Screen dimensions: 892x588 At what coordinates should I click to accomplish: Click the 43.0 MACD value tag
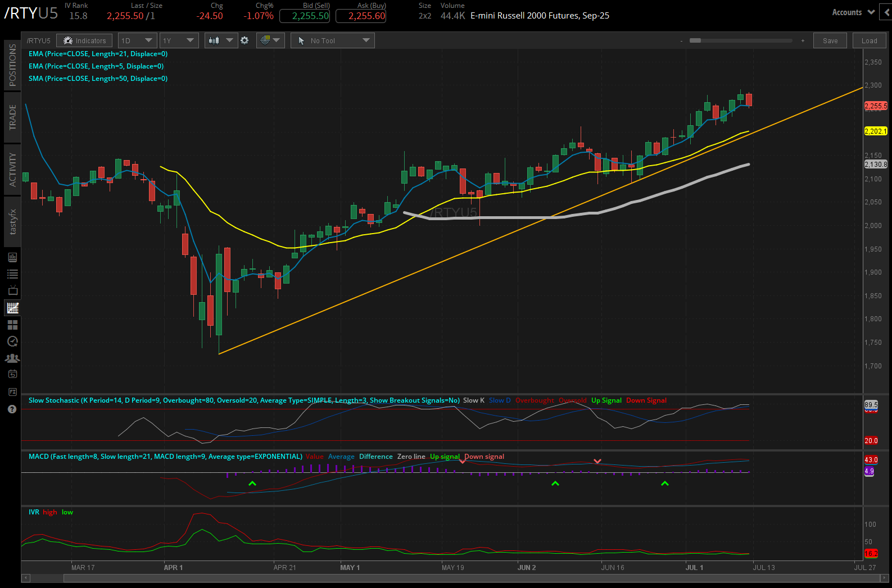(871, 459)
